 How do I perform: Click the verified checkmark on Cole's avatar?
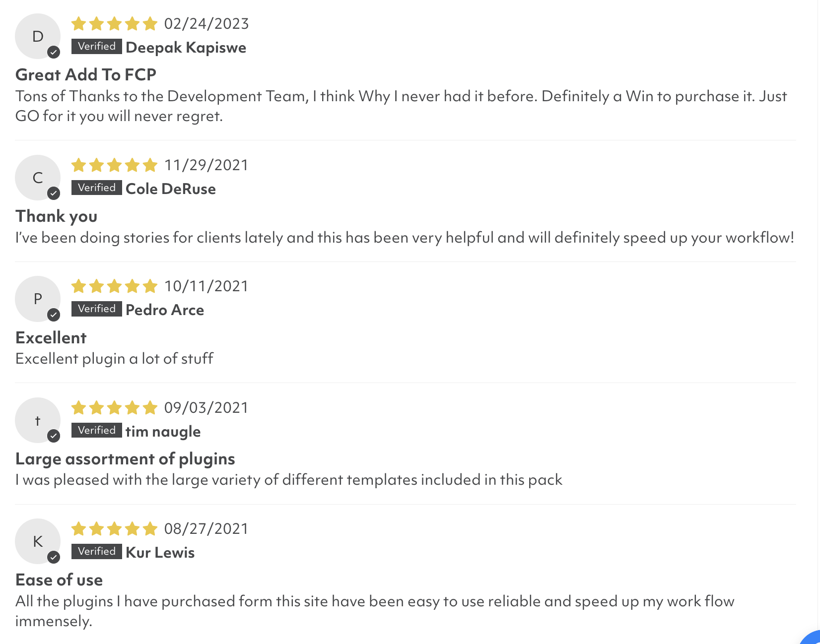point(54,193)
